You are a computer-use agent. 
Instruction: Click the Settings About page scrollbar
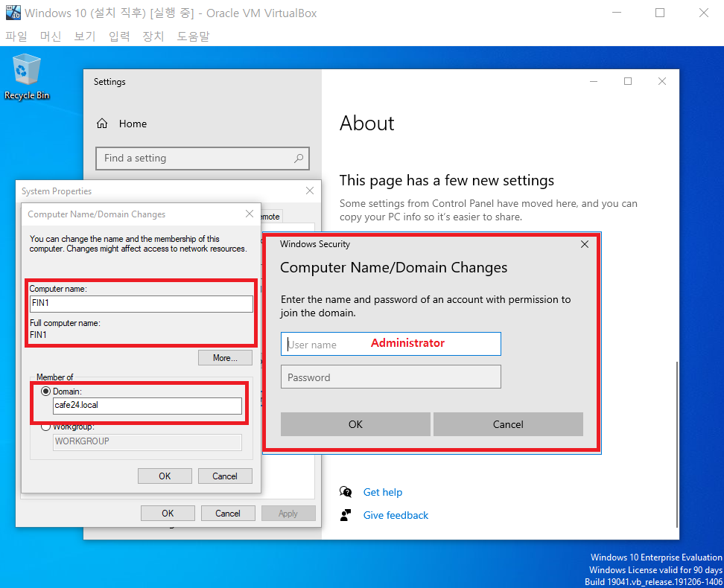676,444
